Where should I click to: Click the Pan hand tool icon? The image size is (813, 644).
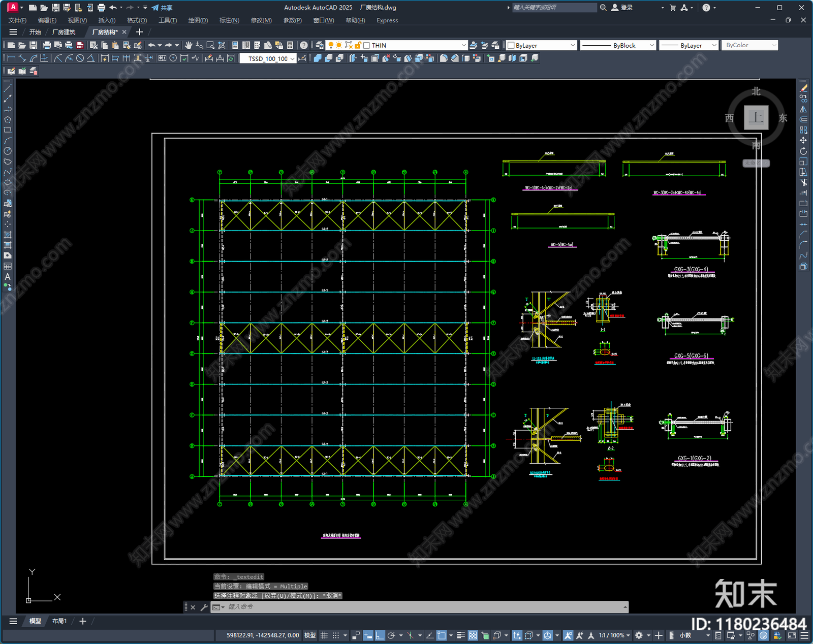(x=189, y=45)
